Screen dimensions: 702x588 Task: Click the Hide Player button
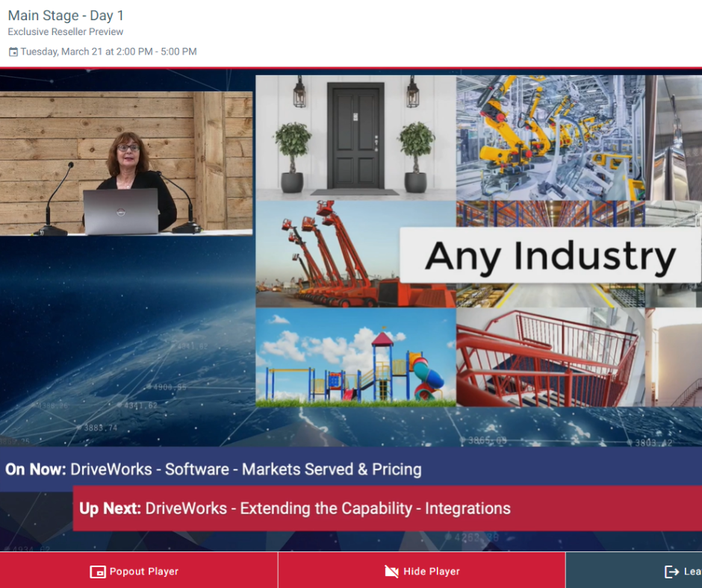pyautogui.click(x=422, y=571)
